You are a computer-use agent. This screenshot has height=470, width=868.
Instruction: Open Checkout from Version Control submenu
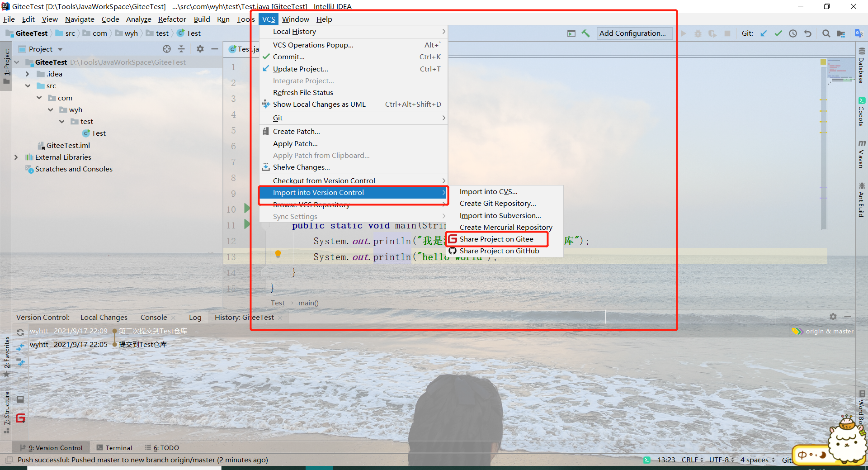(354, 180)
